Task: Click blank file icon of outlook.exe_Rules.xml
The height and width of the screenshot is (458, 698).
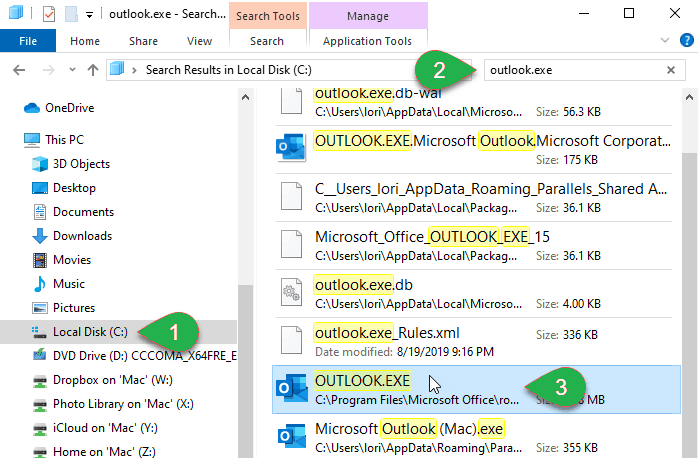Action: point(291,340)
